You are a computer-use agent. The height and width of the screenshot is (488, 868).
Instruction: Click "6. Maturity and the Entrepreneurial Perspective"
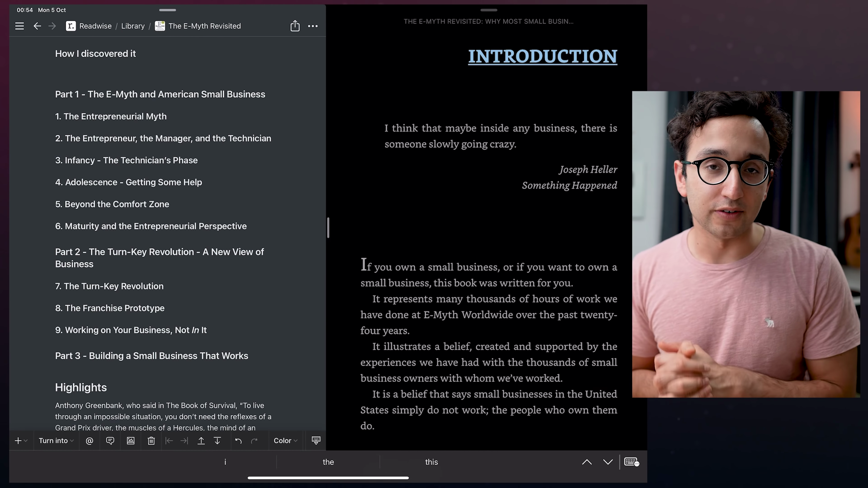[151, 226]
